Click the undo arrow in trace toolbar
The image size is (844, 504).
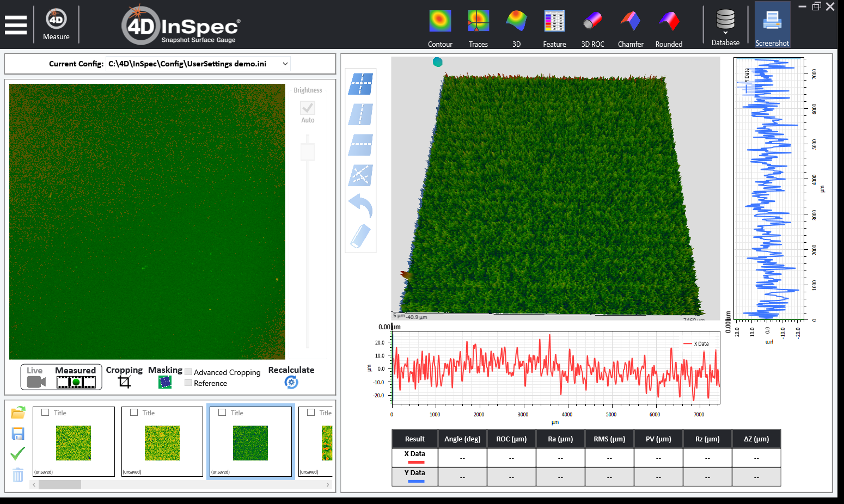pos(360,206)
